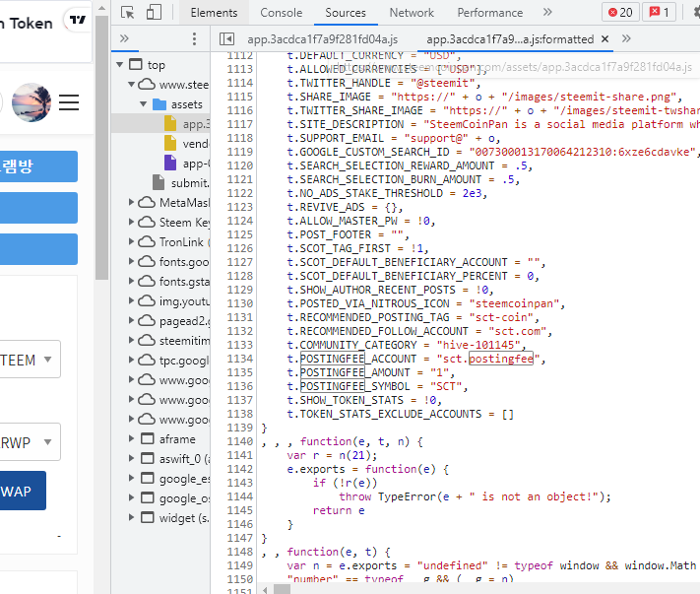This screenshot has width=700, height=594.
Task: Click TWITTER_HANDLE code on line 1114
Action: pyautogui.click(x=346, y=83)
